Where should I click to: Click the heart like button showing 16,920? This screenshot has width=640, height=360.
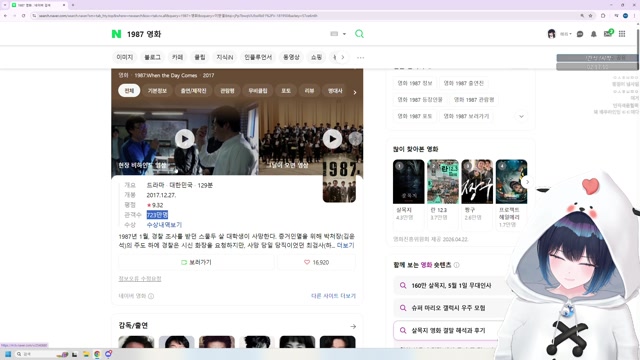coord(316,262)
